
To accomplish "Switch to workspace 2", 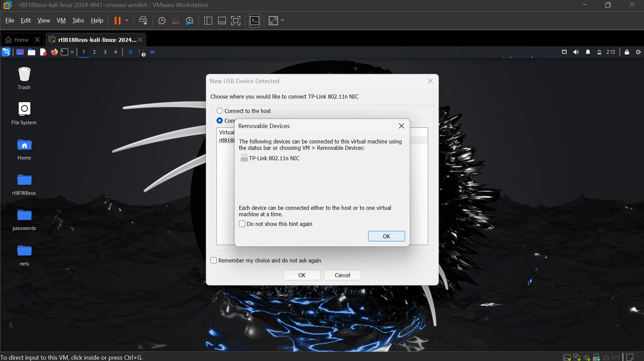I will pos(94,52).
